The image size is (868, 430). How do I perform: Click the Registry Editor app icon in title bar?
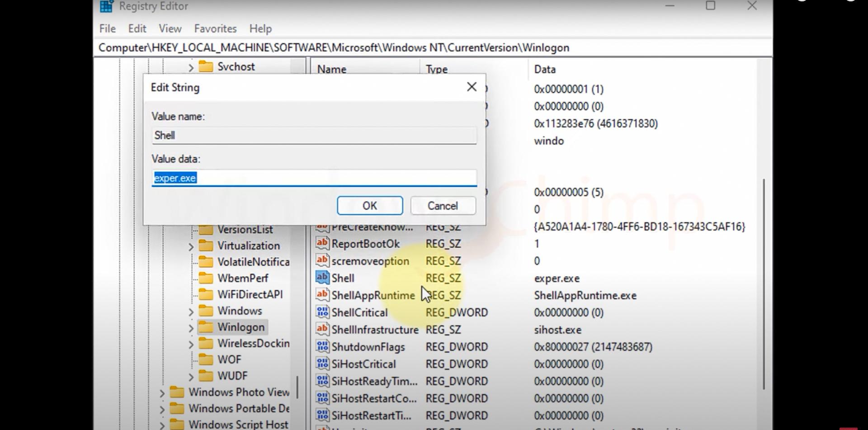click(106, 6)
